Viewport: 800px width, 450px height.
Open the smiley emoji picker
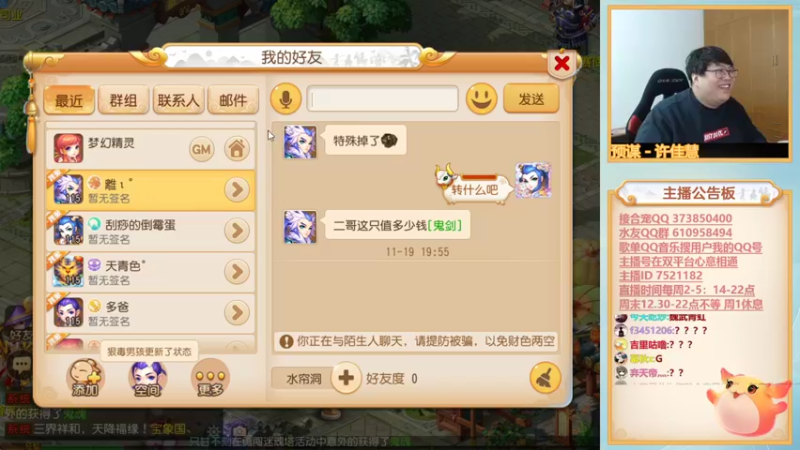coord(481,98)
